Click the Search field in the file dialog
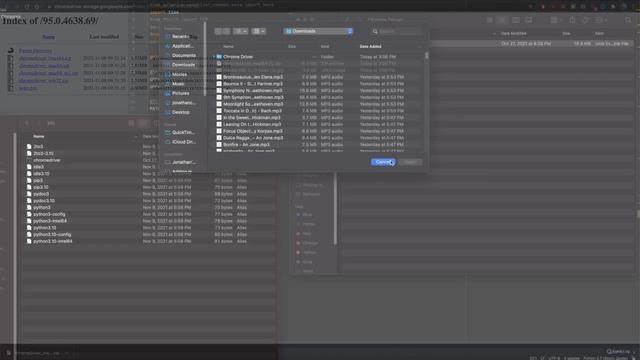The width and height of the screenshot is (640, 360). pos(396,31)
